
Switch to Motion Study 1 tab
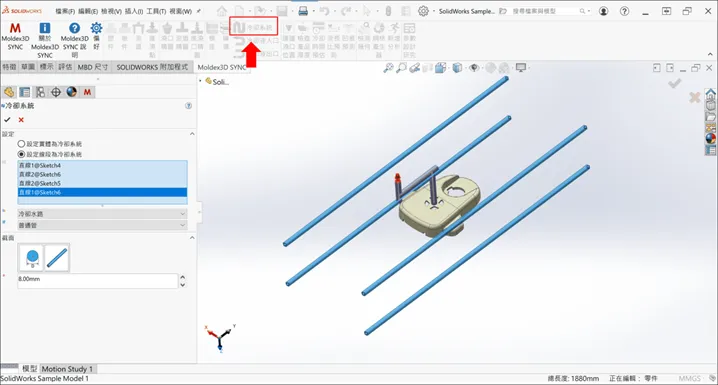click(68, 369)
